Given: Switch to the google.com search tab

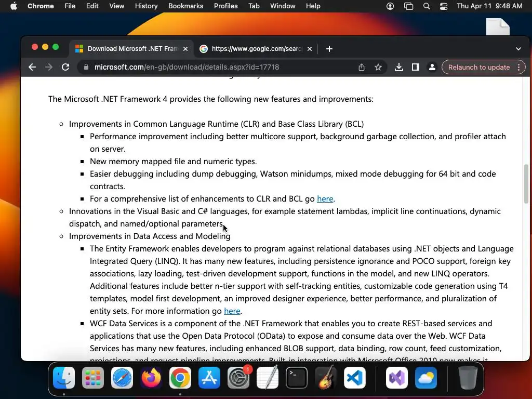Looking at the screenshot, I should click(x=256, y=49).
